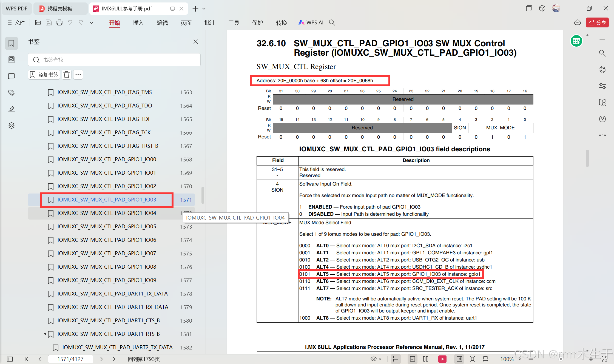Viewport: 614px width, 364px height.
Task: Open the 批注 ribbon tab
Action: [210, 23]
